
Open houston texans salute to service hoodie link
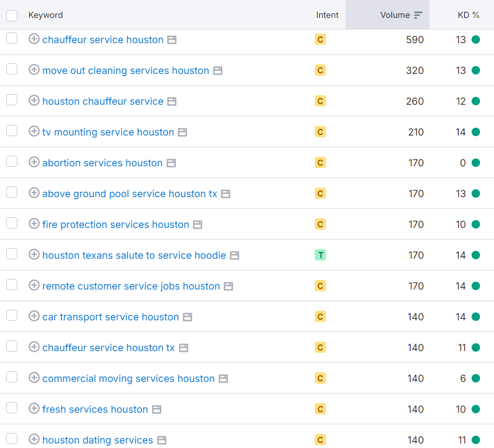tap(134, 255)
